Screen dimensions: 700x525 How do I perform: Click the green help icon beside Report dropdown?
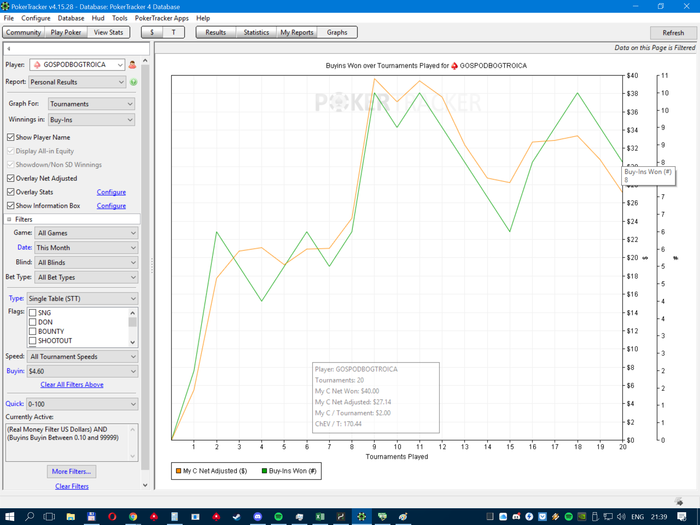click(133, 82)
